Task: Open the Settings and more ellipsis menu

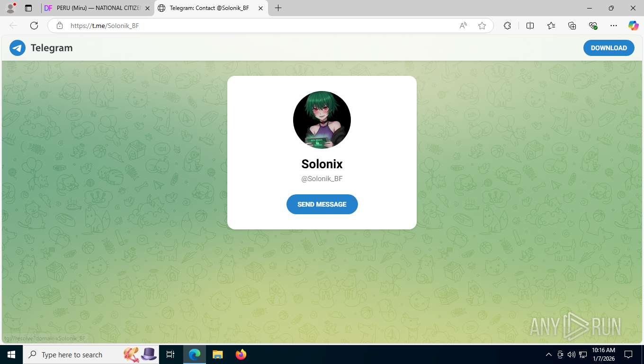Action: click(x=614, y=26)
